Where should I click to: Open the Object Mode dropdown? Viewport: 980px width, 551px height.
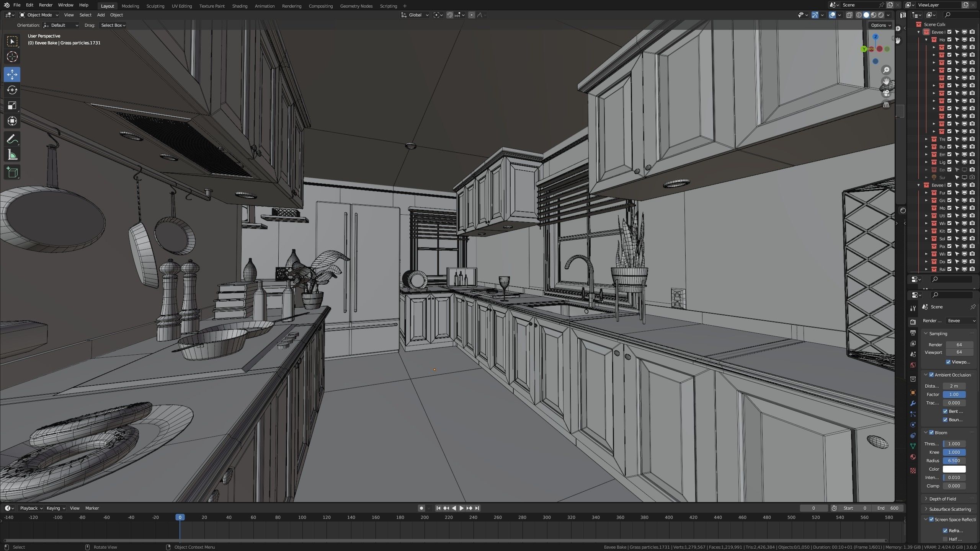point(39,15)
